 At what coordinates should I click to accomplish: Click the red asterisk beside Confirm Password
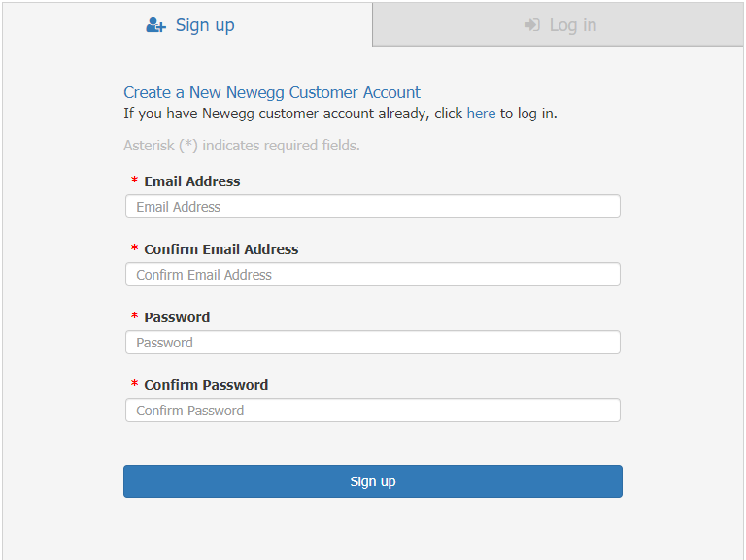point(135,385)
